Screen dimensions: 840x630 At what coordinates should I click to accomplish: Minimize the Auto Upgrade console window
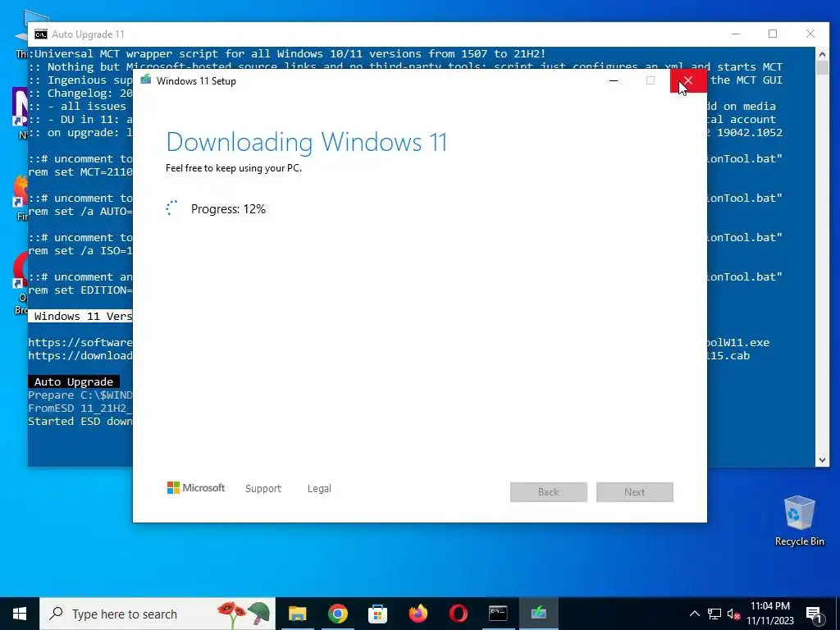point(736,34)
